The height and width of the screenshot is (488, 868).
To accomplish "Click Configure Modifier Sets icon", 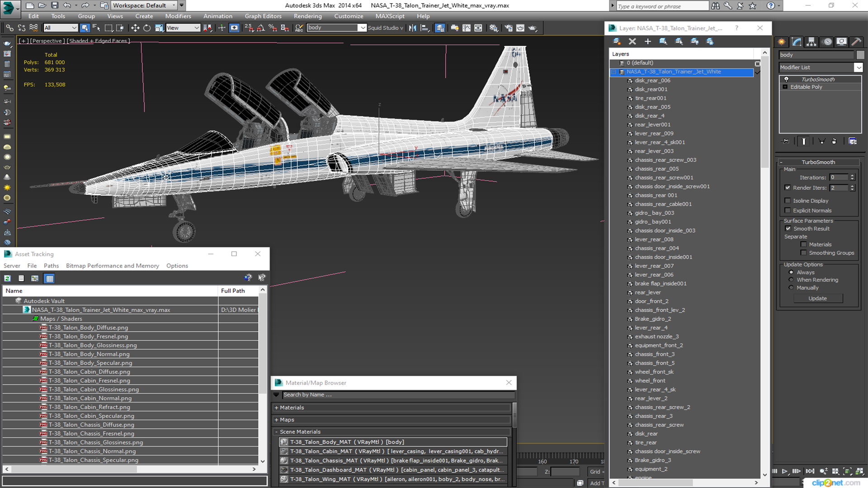I will [x=853, y=141].
